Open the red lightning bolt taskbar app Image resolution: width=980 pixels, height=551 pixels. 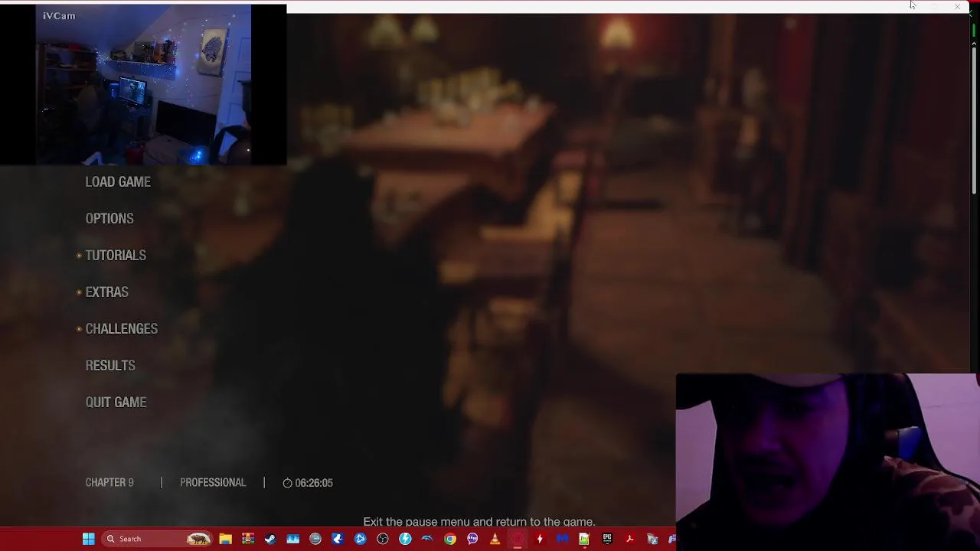(540, 539)
